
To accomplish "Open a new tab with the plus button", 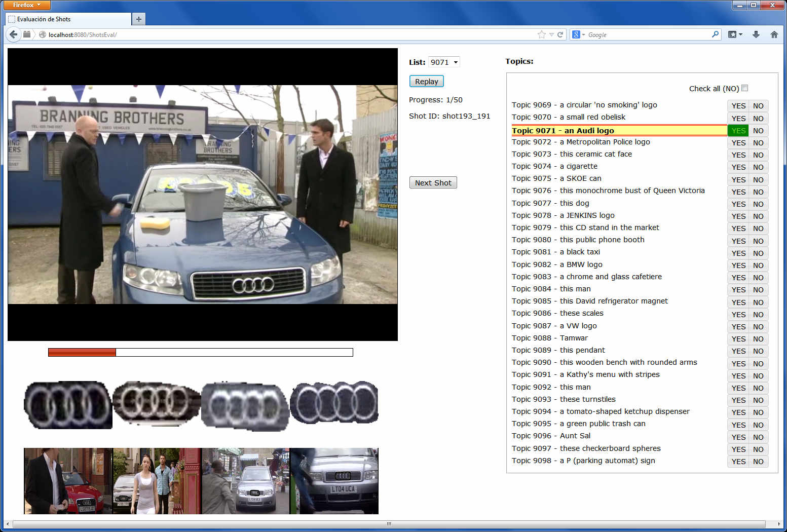I will pos(138,19).
